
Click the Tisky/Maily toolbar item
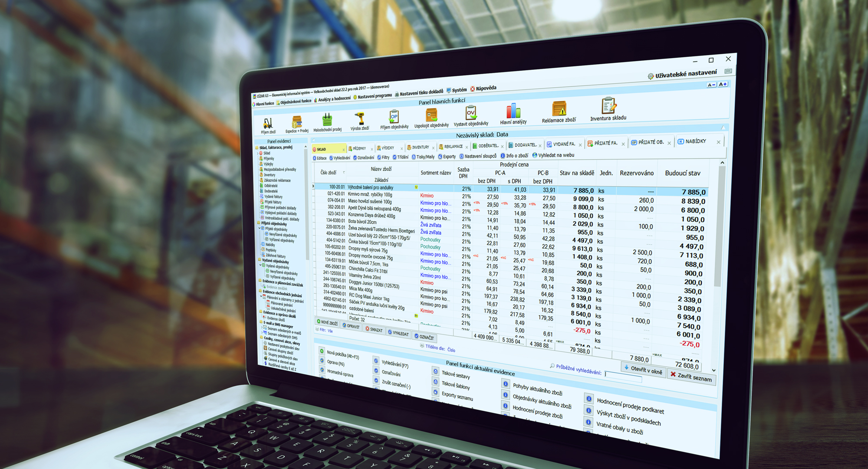(423, 157)
